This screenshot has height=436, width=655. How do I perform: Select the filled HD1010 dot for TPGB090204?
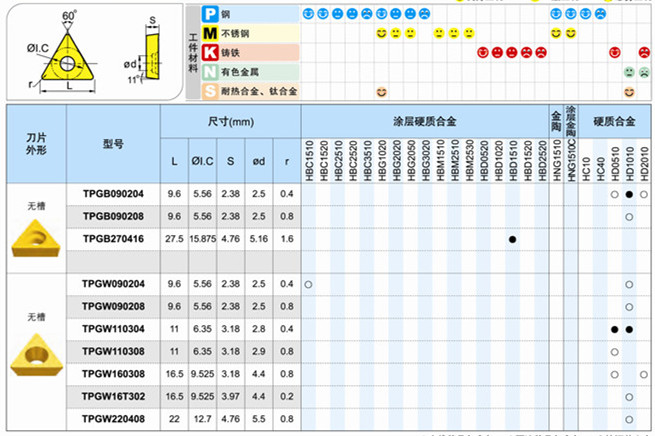[x=629, y=194]
